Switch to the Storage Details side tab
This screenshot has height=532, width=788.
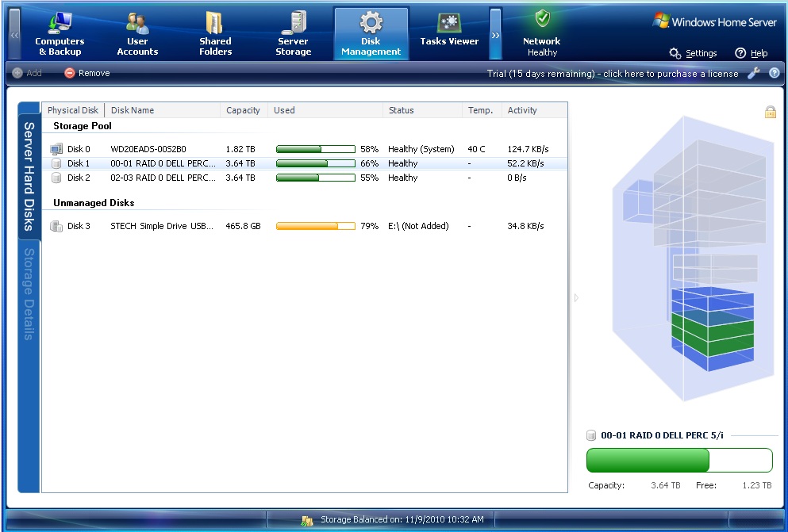coord(29,294)
